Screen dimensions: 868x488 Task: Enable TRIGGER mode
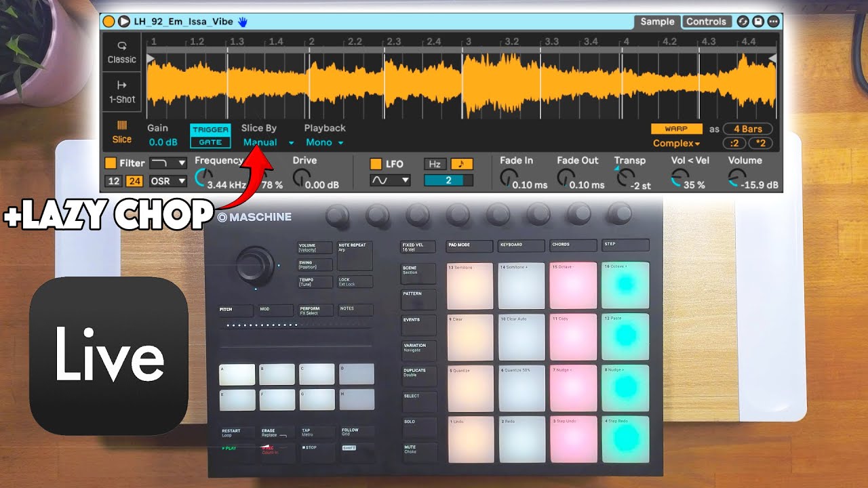point(210,129)
